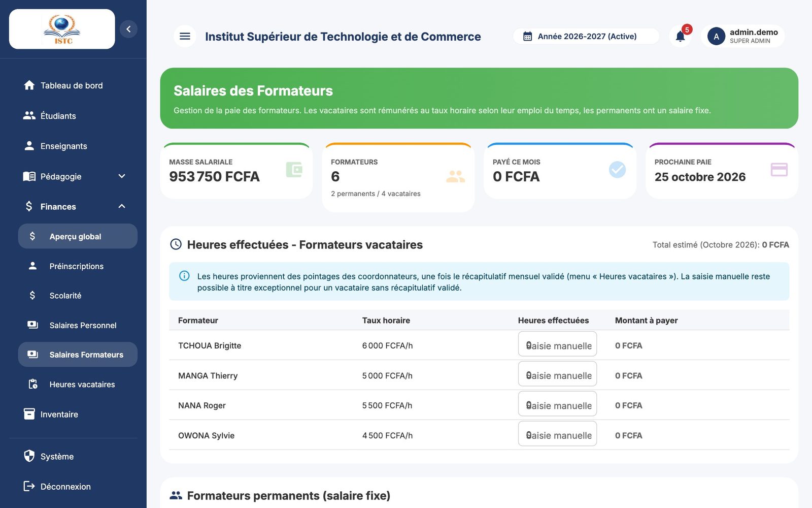Click the Déconnexion logout icon

click(29, 486)
